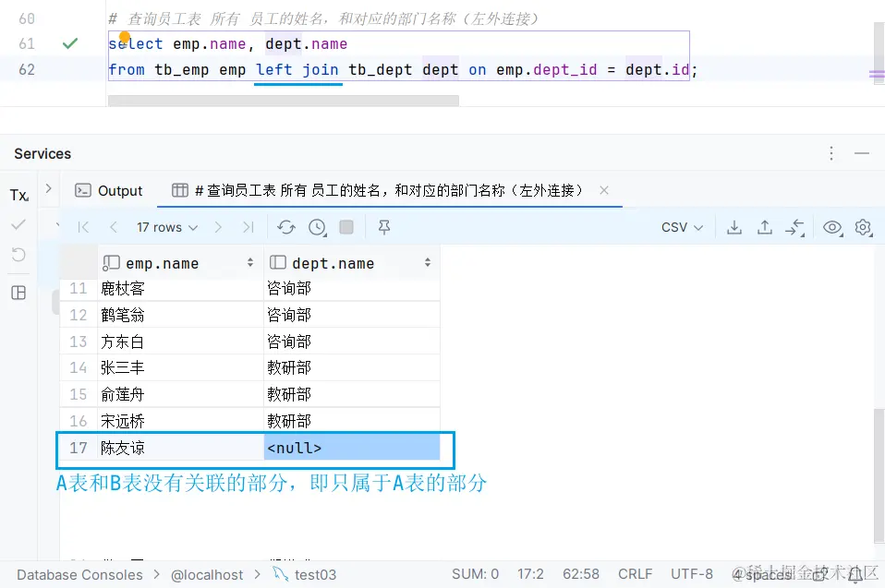This screenshot has height=588, width=885.
Task: Open auto-refresh clock settings
Action: 317,227
